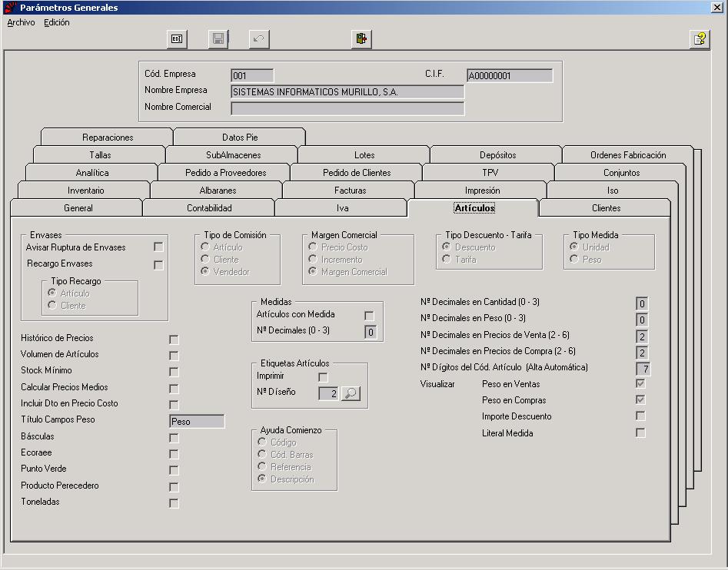The height and width of the screenshot is (570, 728).
Task: Toggle Volumen de Artículos checkbox
Action: (x=174, y=356)
